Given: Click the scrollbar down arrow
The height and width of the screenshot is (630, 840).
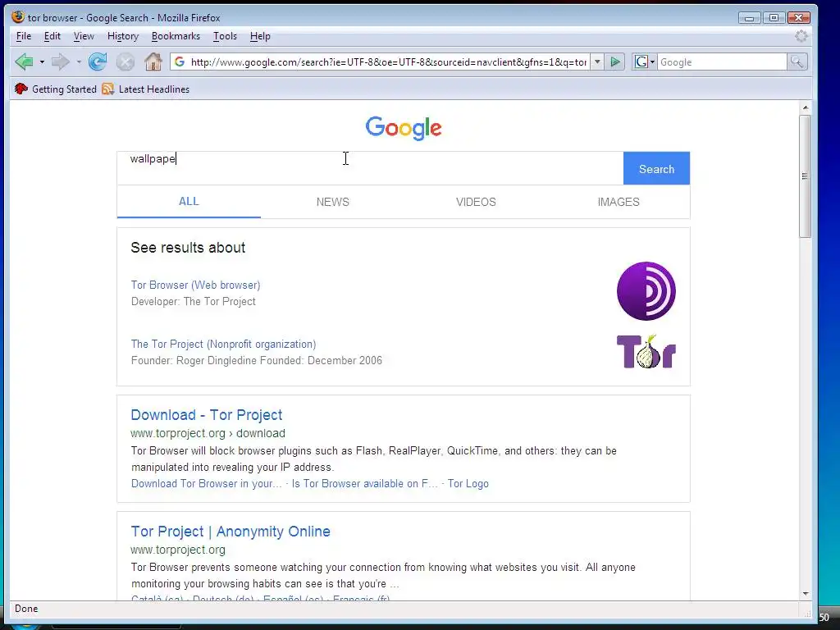Looking at the screenshot, I should (806, 594).
